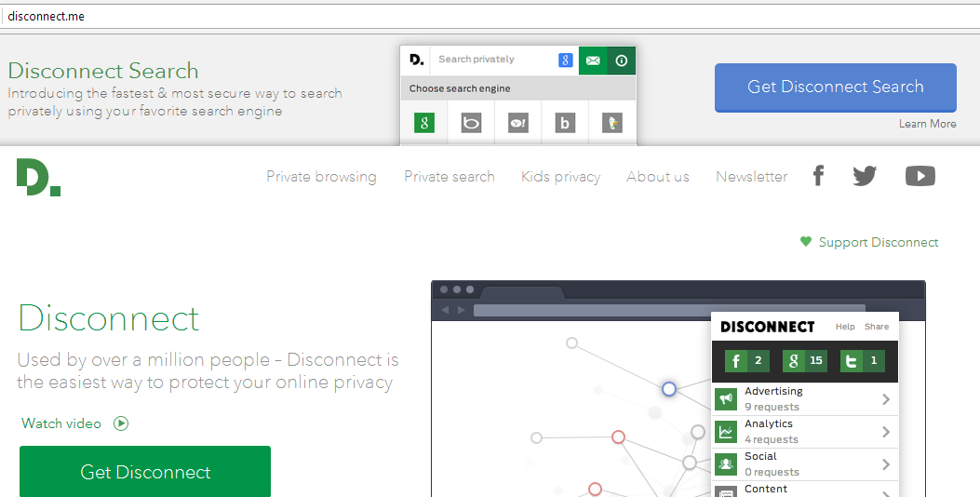The height and width of the screenshot is (497, 980).
Task: Click the green heart beside Support Disconnect
Action: pos(806,241)
